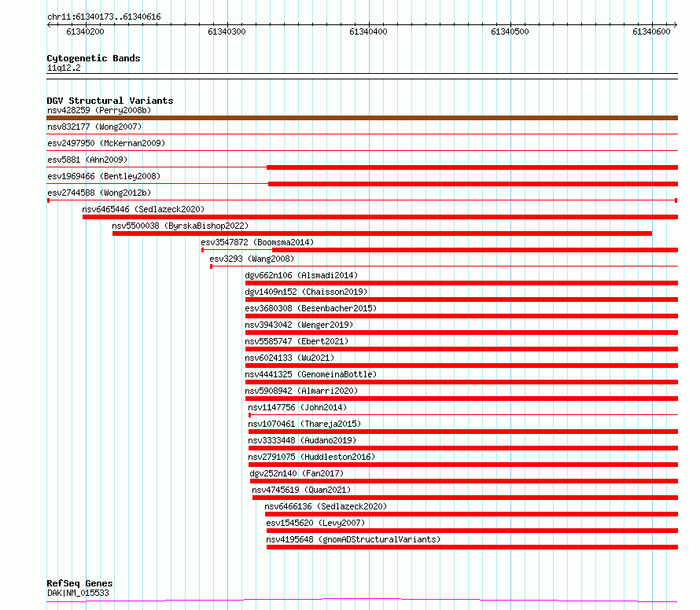The height and width of the screenshot is (610, 700).
Task: Open variant esv3293 (Wang2008)
Action: (252, 259)
